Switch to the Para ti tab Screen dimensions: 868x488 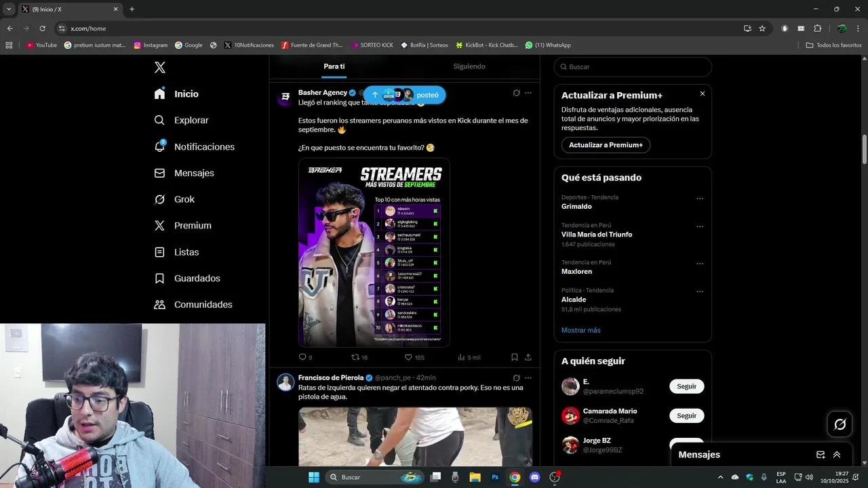coord(334,66)
